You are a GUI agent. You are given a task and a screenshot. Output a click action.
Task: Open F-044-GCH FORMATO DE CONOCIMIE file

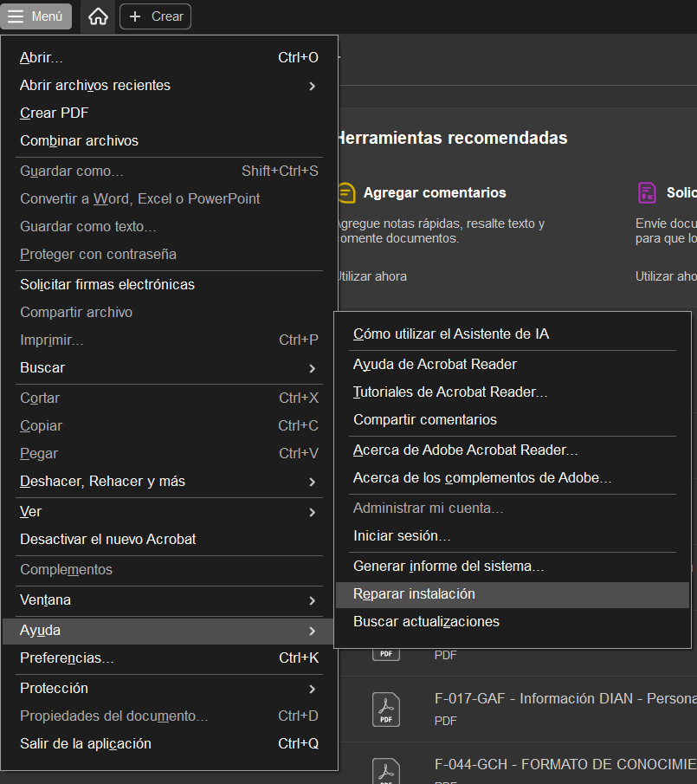(x=565, y=764)
